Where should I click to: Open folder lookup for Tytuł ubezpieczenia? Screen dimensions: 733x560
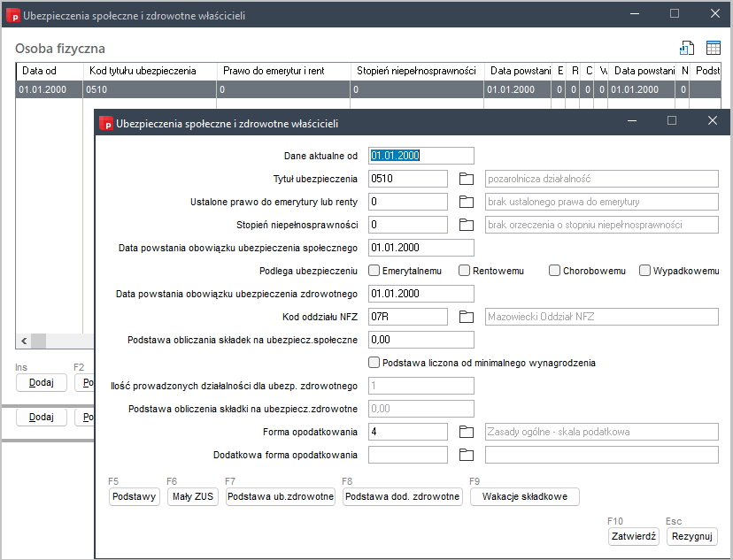point(467,179)
